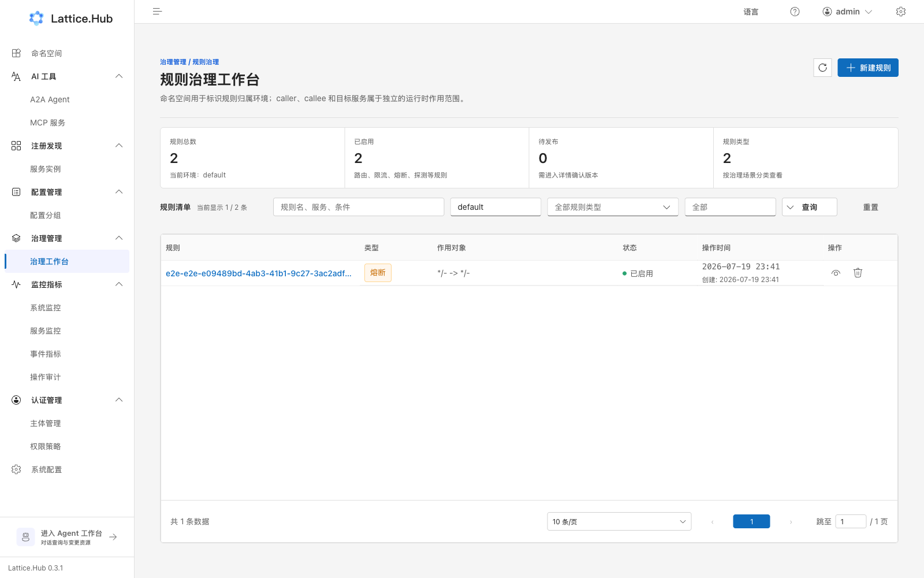Image resolution: width=924 pixels, height=578 pixels.
Task: View rule details with the eye icon
Action: click(836, 273)
